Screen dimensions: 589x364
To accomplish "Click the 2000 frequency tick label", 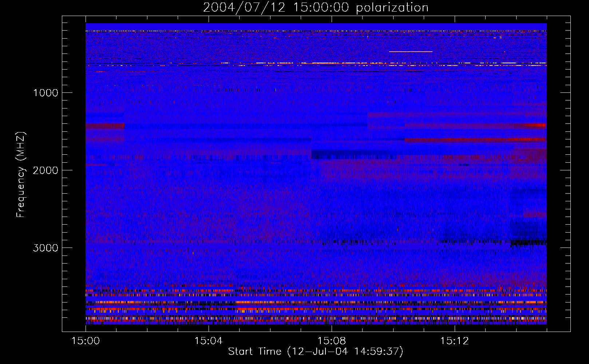I will coord(46,170).
